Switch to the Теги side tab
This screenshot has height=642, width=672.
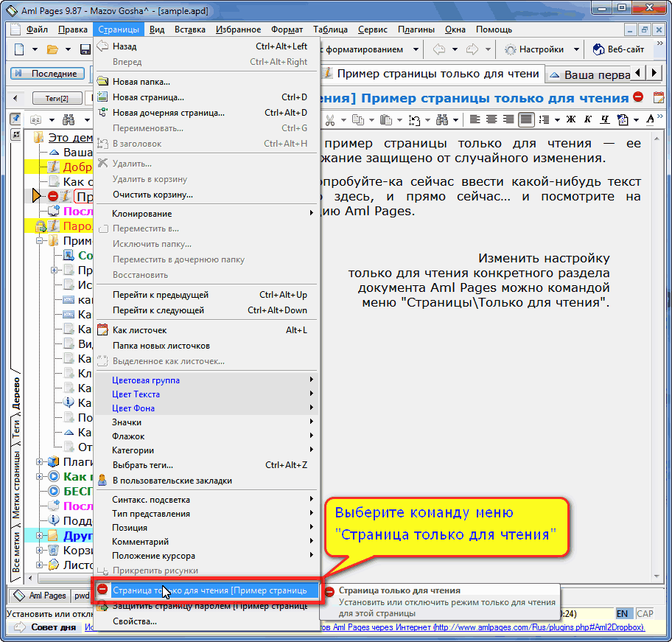(16, 428)
